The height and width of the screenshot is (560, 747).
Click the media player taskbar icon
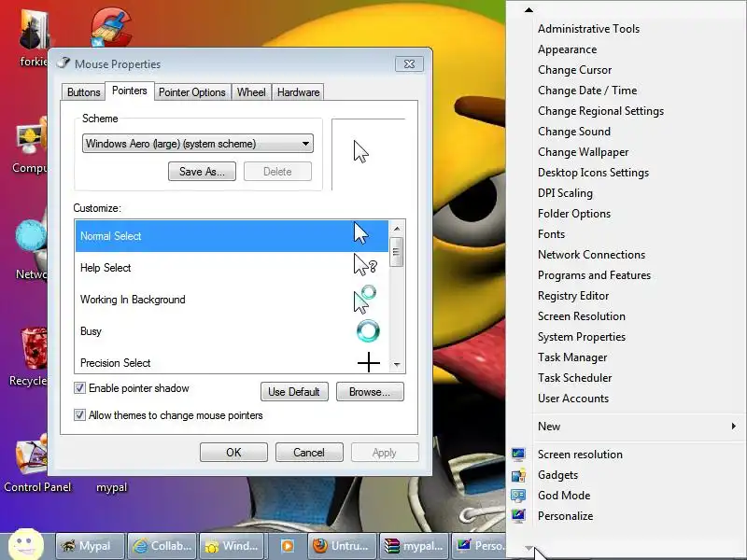pos(288,546)
